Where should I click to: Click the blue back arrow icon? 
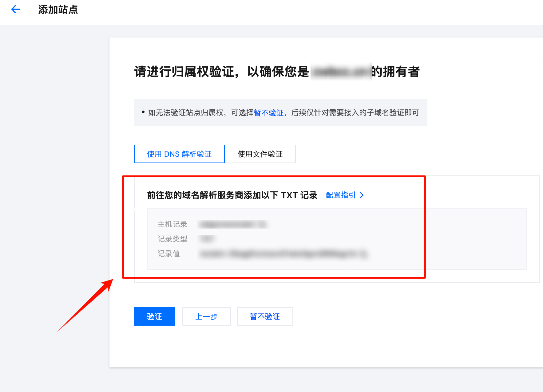pos(15,10)
